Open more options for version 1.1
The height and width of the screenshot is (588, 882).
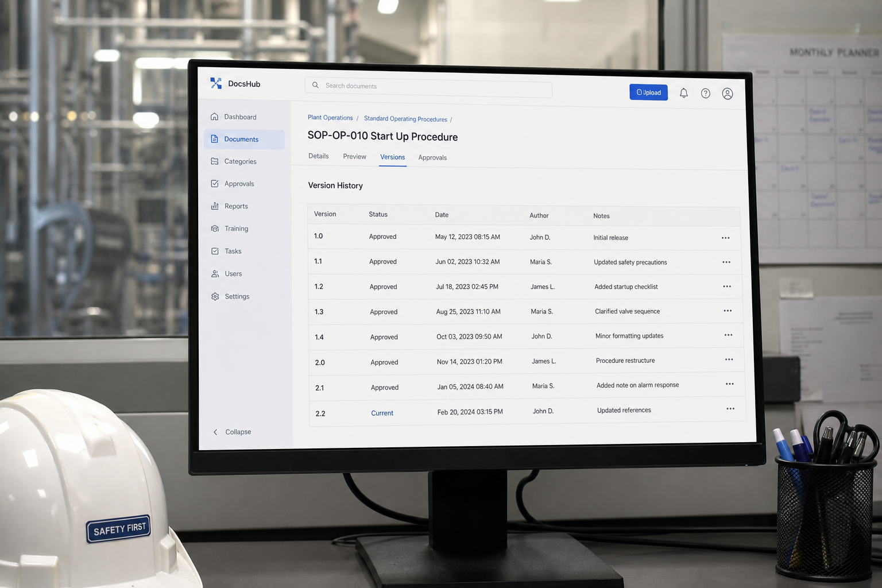pyautogui.click(x=726, y=262)
